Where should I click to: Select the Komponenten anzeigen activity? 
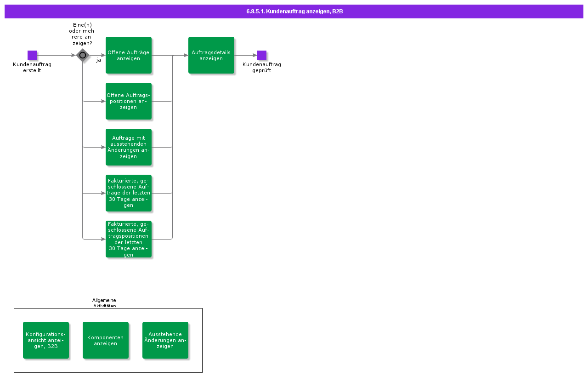coord(106,340)
